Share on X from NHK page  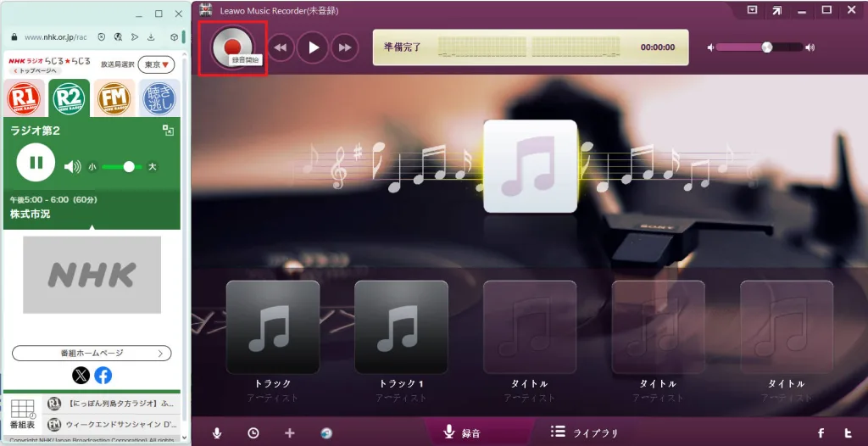point(81,376)
